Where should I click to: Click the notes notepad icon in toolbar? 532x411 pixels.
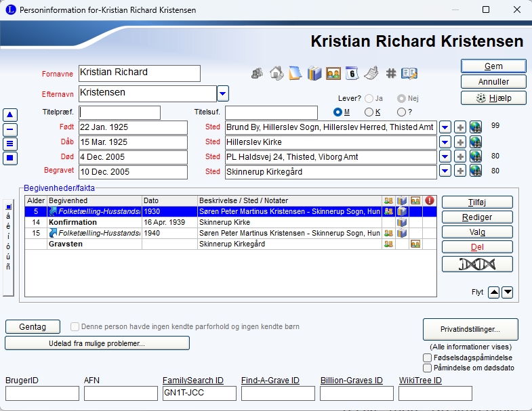tap(295, 73)
